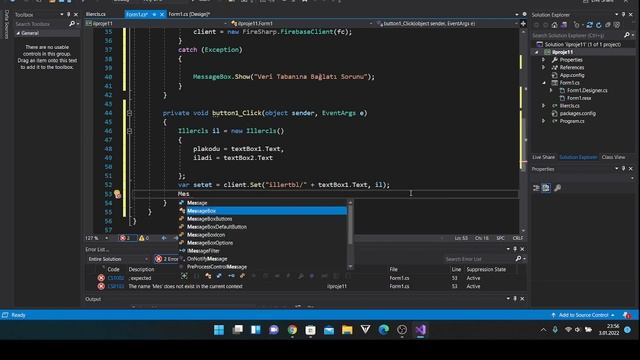Collapse General group in Toolbox
Image resolution: width=640 pixels, height=360 pixels.
(18, 33)
